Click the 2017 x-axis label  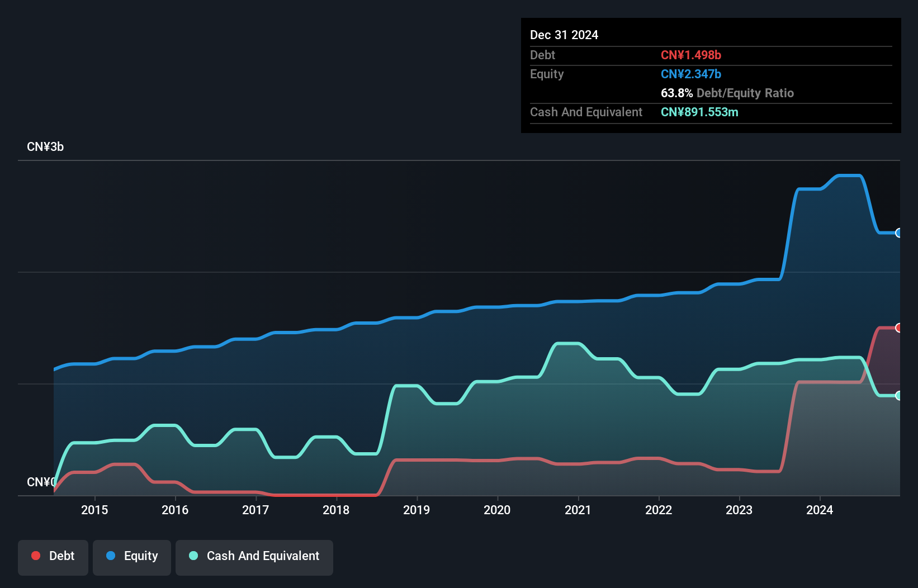coord(255,510)
